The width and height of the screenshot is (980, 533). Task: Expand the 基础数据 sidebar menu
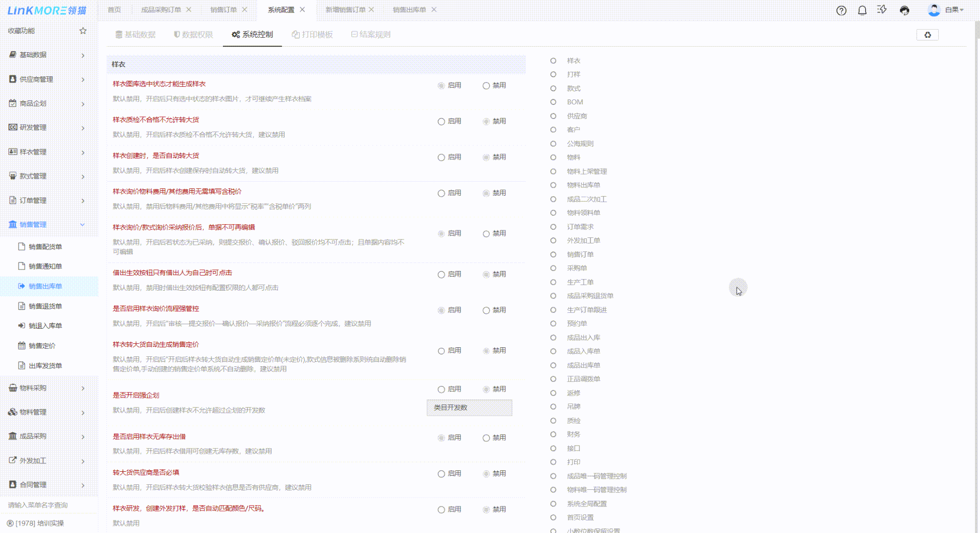point(47,55)
